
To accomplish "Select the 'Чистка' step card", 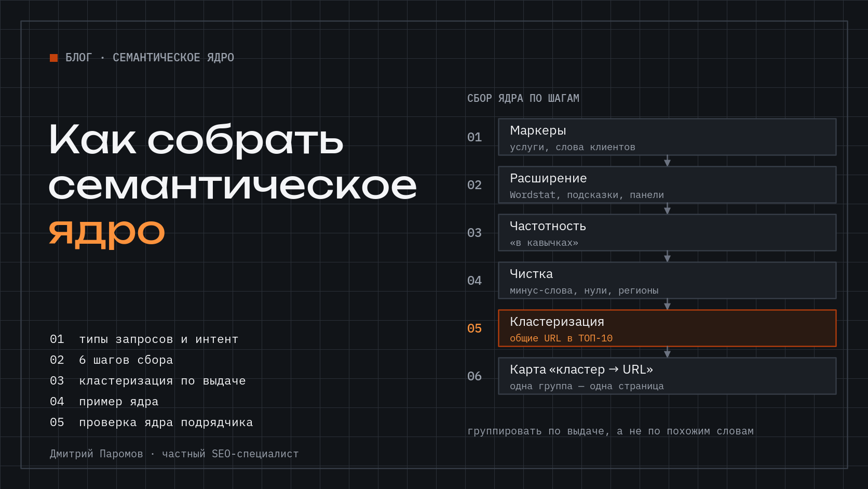I will [667, 281].
